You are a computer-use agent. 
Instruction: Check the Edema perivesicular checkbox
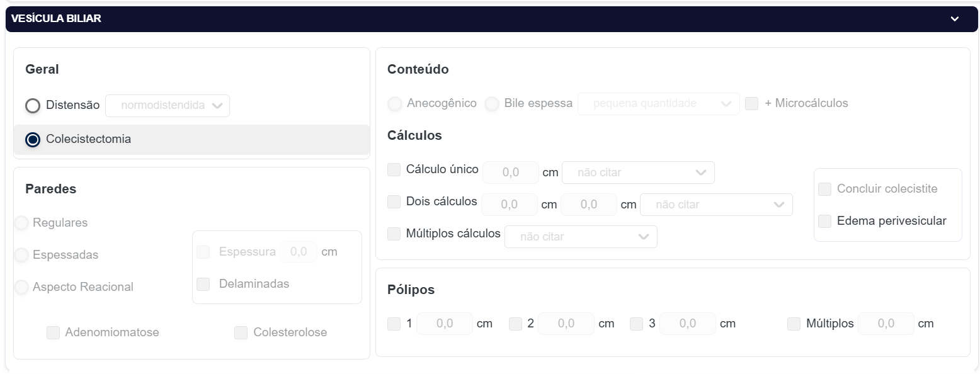pos(824,221)
